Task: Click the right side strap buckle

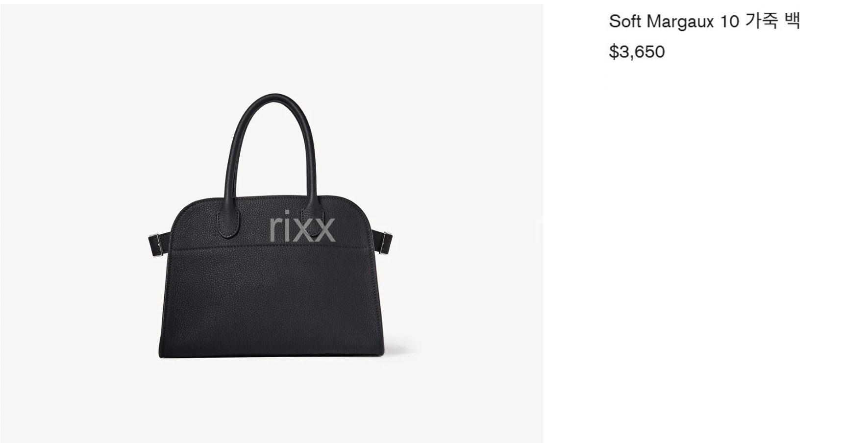Action: coord(385,239)
